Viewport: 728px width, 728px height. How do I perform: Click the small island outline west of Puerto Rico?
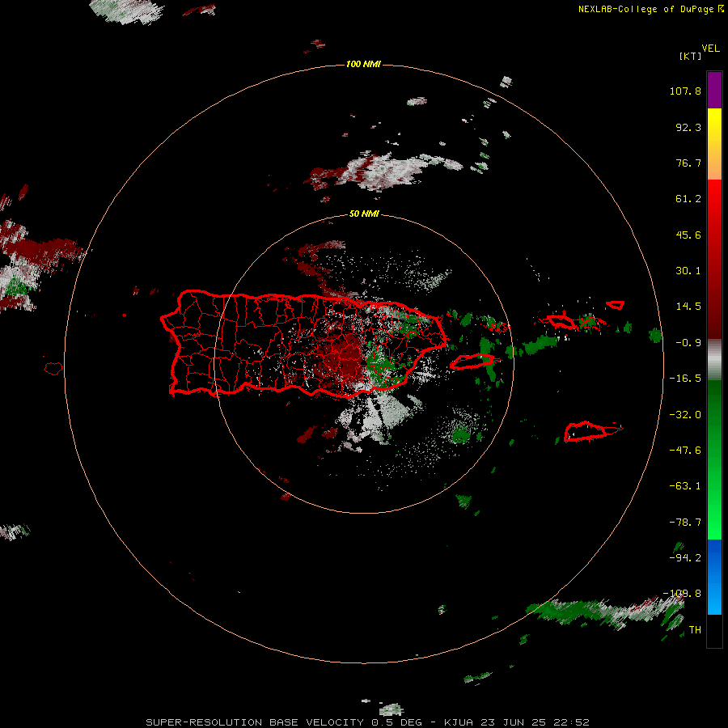(x=53, y=368)
